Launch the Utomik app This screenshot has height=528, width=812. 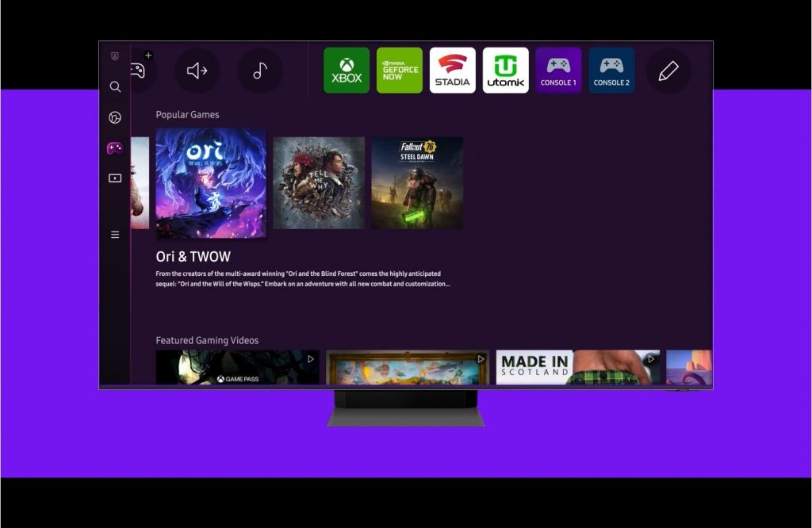tap(506, 71)
